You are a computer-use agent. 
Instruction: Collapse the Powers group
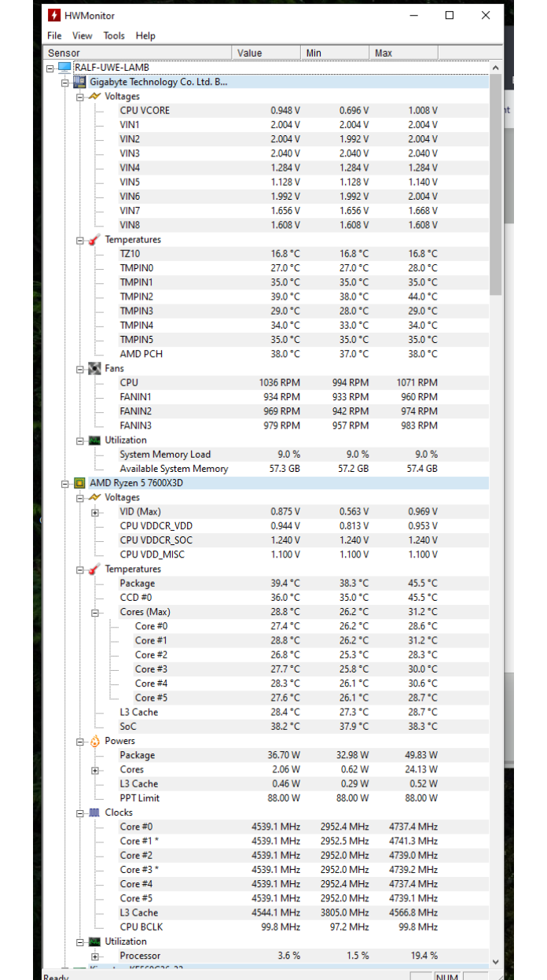pyautogui.click(x=80, y=741)
